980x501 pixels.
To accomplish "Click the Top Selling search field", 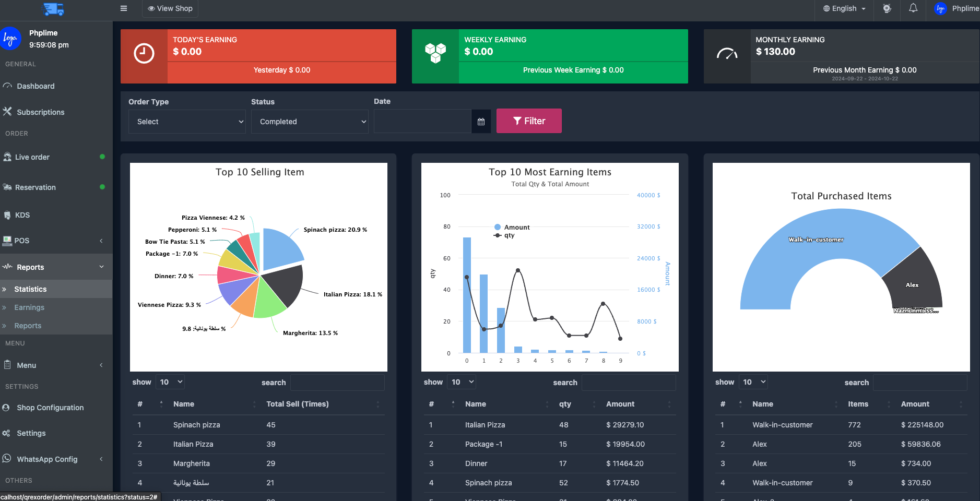I will click(x=337, y=383).
